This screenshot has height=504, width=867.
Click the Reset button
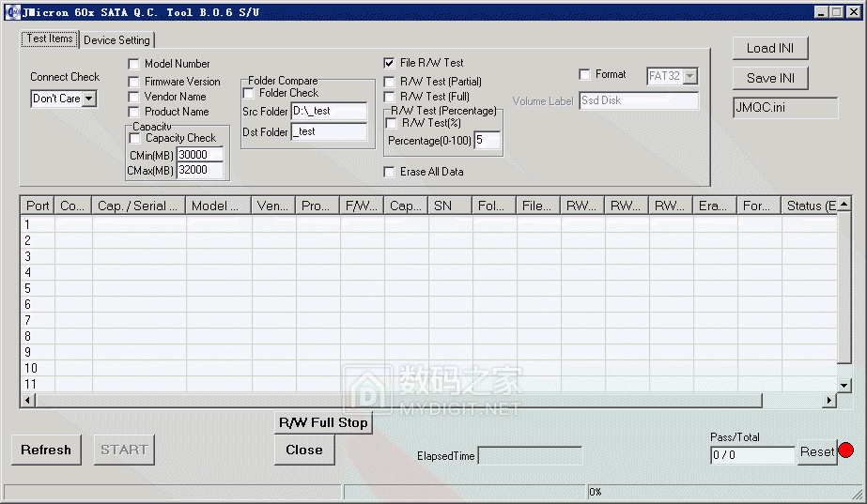click(x=816, y=452)
